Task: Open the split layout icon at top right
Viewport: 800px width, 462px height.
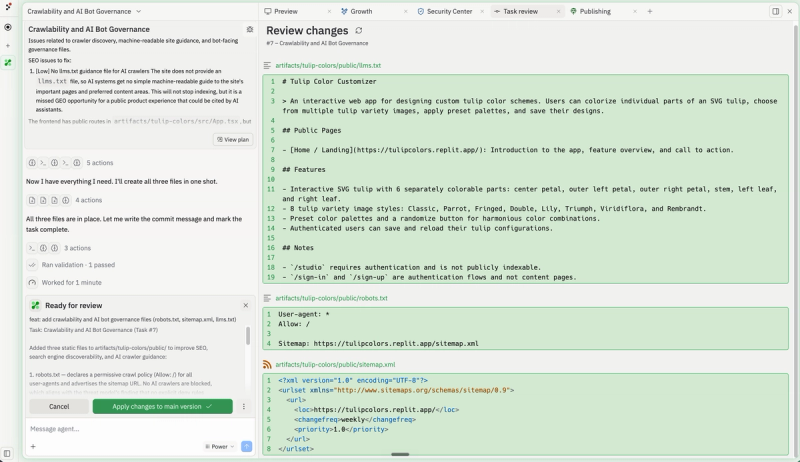Action: [776, 11]
